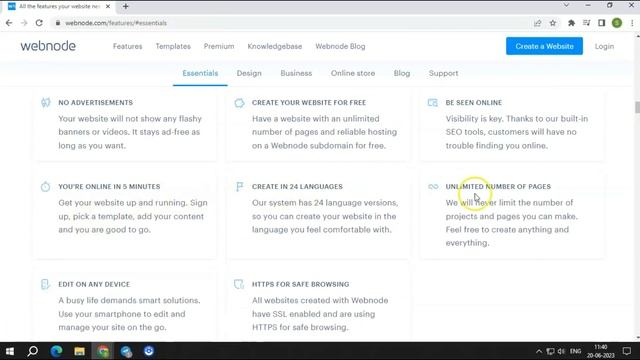This screenshot has height=360, width=640.
Task: Click the network icon in system tray
Action: (550, 351)
